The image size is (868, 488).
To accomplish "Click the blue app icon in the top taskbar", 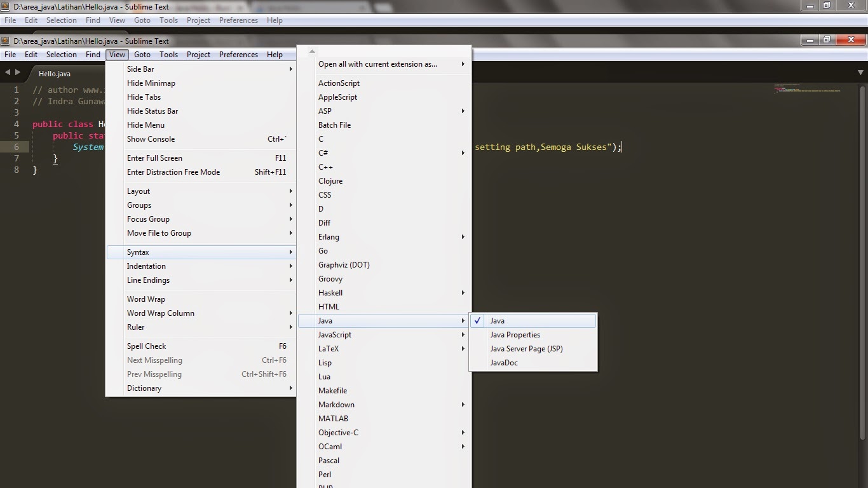I will tap(261, 8).
